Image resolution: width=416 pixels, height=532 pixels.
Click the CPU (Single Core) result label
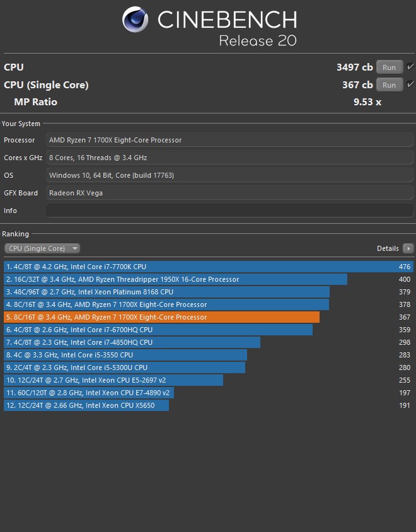coord(46,85)
